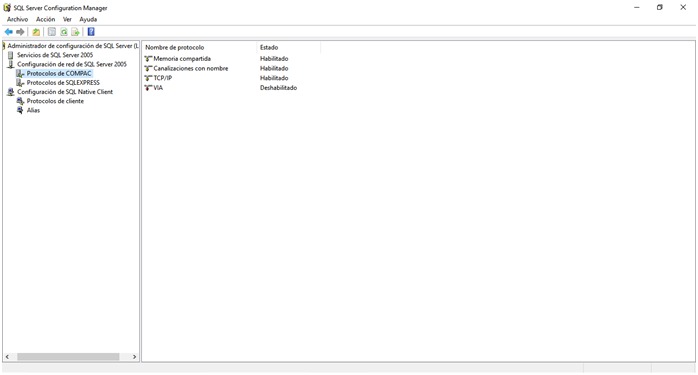Screen dimensions: 698x375
Task: Sort by the Nombre de protocolo column header
Action: click(x=199, y=48)
